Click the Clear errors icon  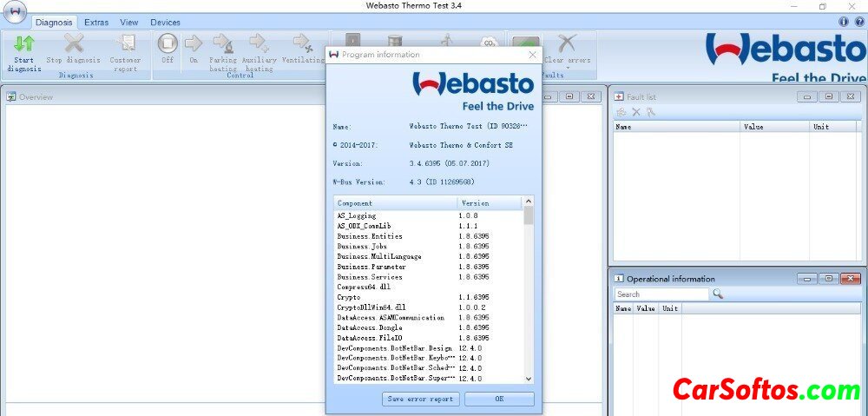pyautogui.click(x=567, y=44)
